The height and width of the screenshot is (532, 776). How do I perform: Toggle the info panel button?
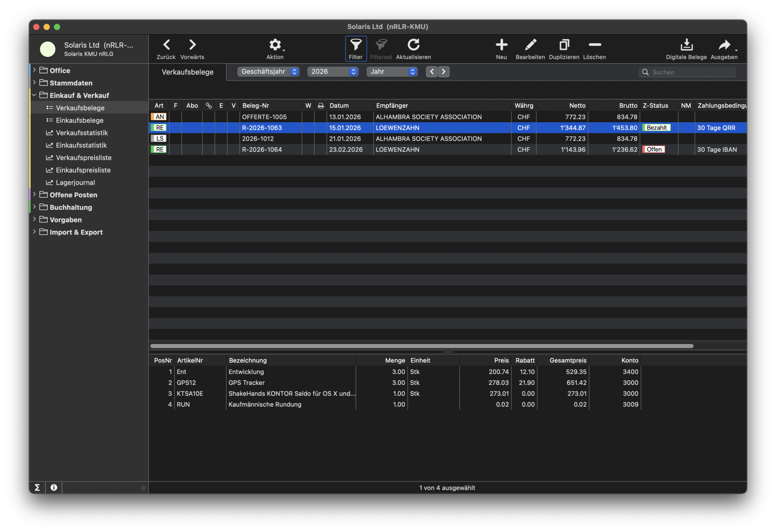(54, 487)
